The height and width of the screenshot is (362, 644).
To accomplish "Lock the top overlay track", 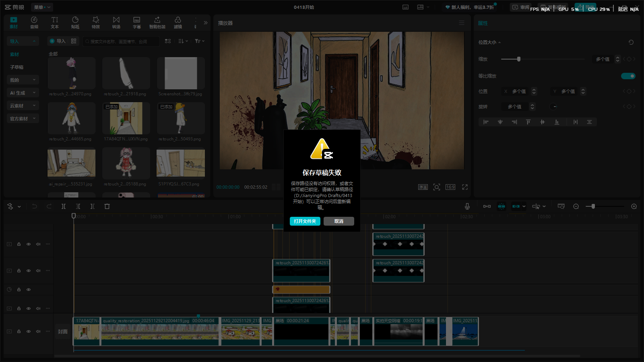I will [19, 244].
